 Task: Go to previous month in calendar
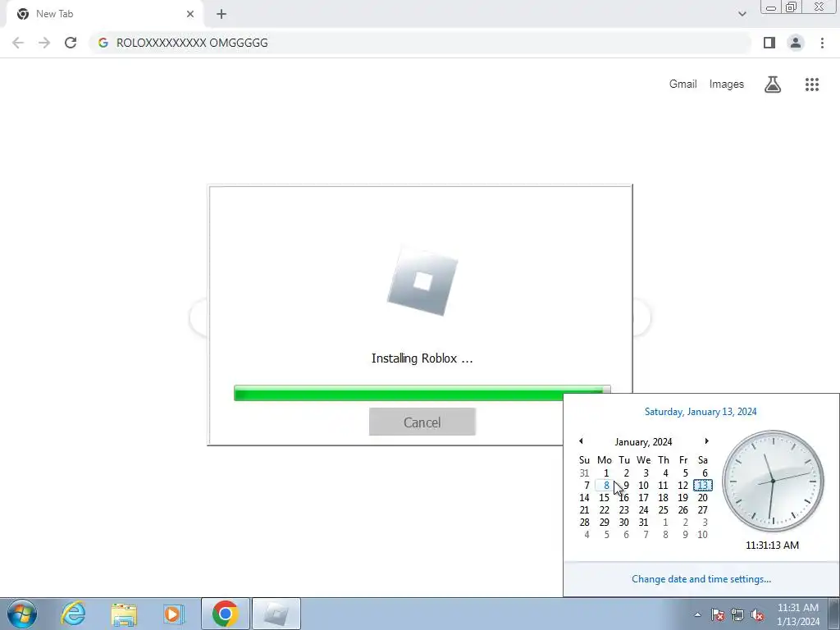581,441
